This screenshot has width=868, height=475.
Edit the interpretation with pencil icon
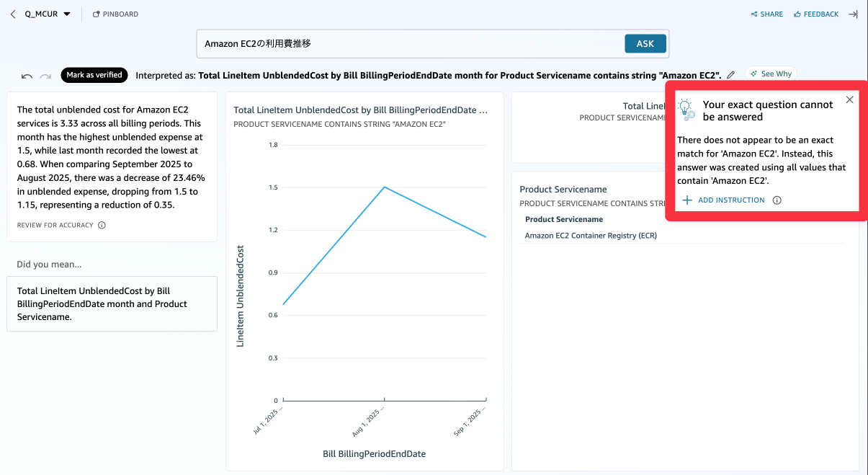[731, 74]
